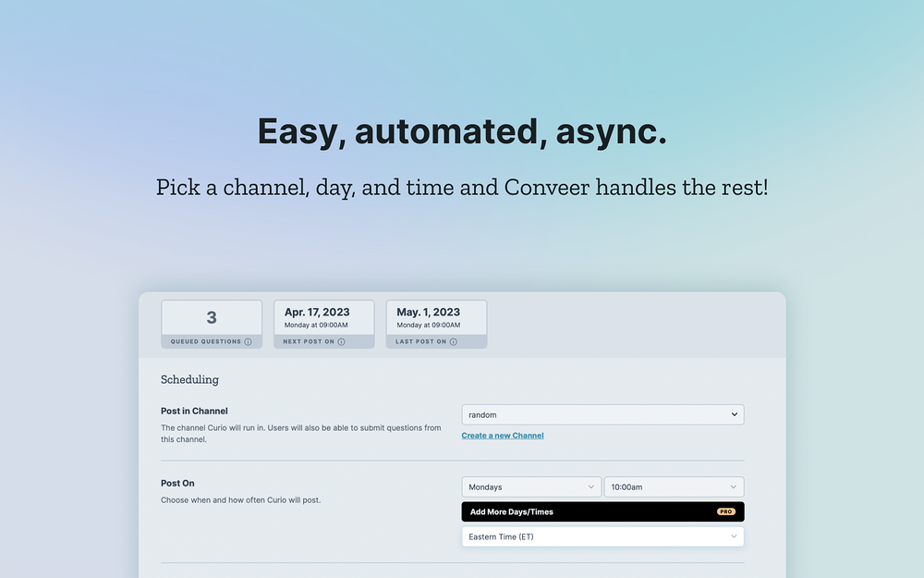Click the 'Easy, automated, async.' headline
This screenshot has width=924, height=578.
462,131
